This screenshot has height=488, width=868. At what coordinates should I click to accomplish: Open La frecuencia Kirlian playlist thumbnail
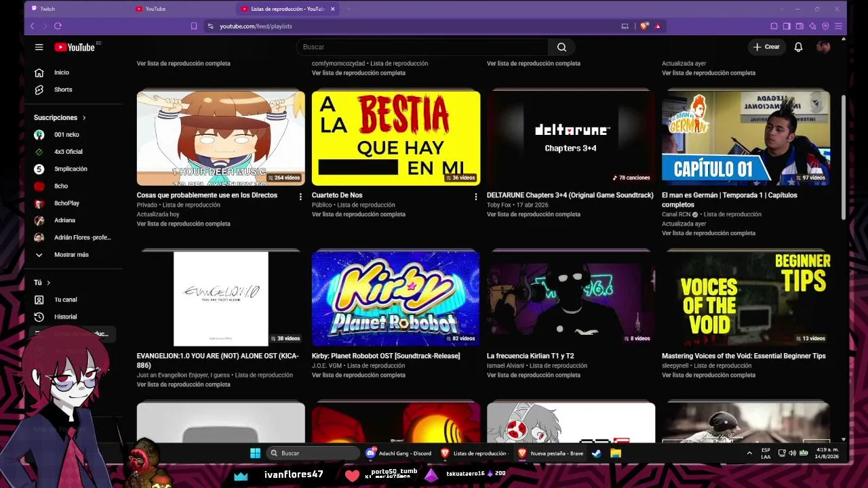571,299
